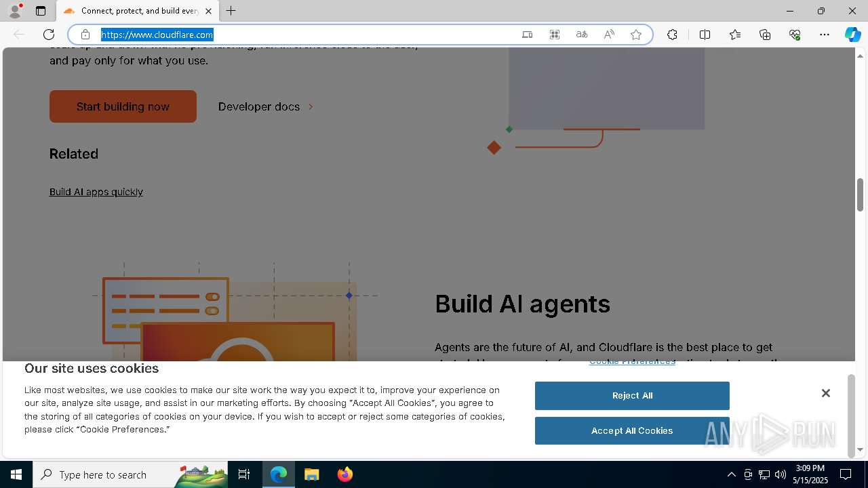
Task: Refresh the current page
Action: (x=49, y=35)
